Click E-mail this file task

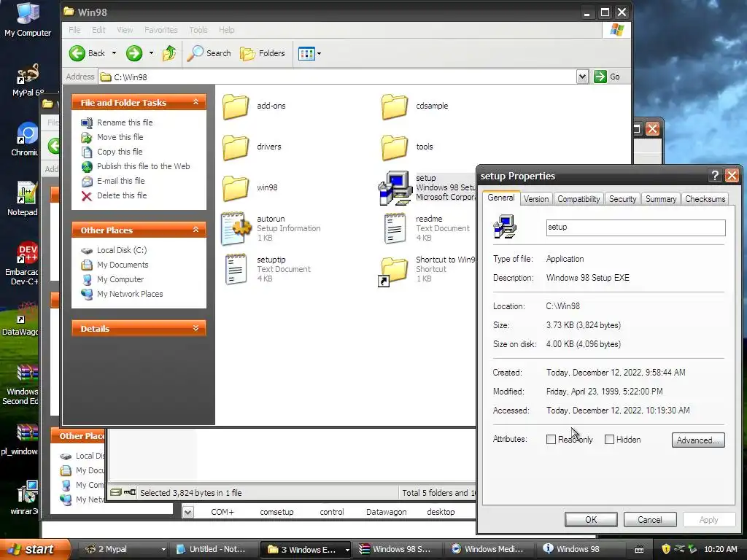point(121,181)
